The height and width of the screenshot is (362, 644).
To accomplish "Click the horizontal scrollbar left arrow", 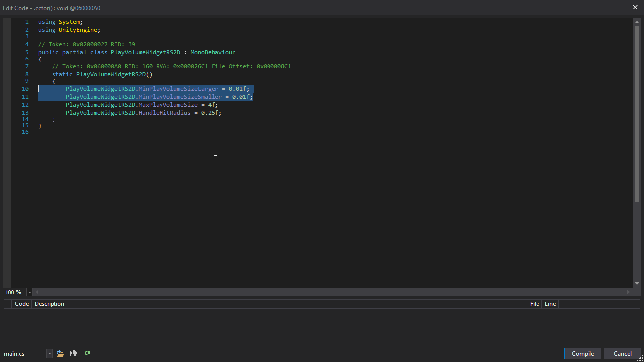I will (x=37, y=292).
